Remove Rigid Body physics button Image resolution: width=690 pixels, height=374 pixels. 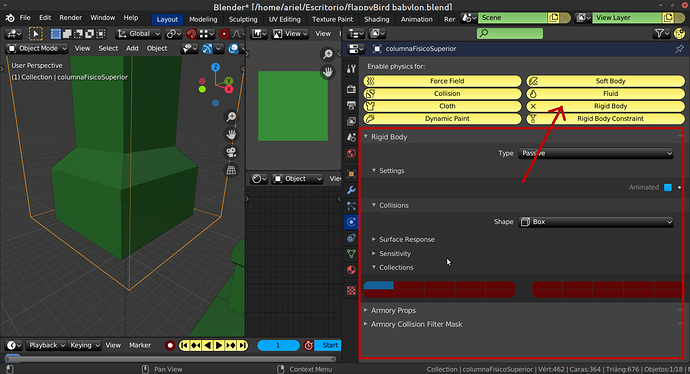tap(606, 106)
